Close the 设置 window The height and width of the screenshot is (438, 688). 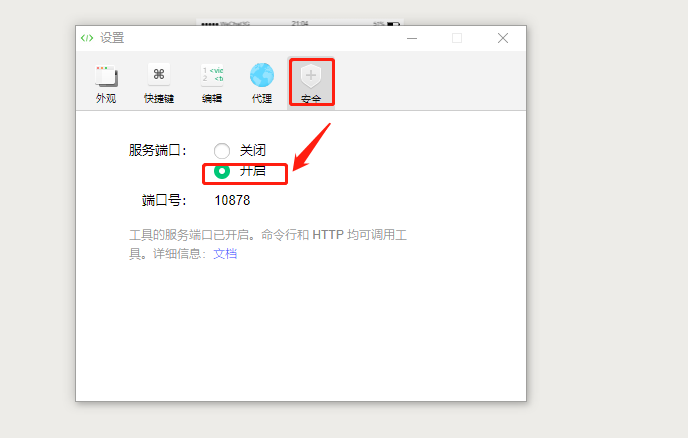click(x=503, y=38)
